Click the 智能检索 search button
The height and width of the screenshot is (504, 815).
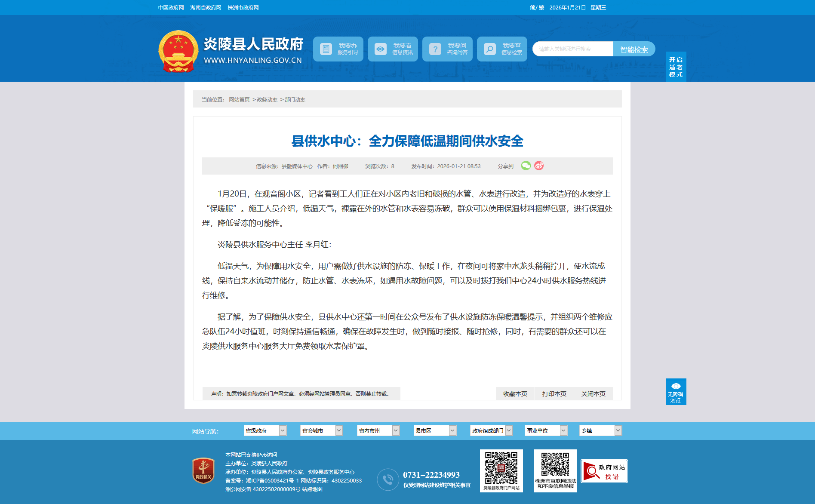click(634, 49)
